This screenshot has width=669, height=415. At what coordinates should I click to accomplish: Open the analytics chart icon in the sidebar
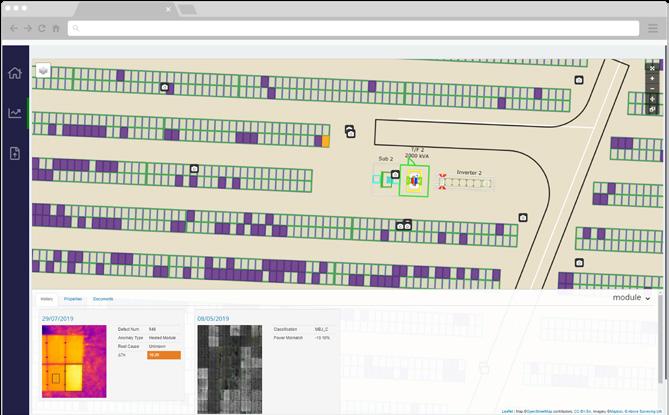(15, 113)
